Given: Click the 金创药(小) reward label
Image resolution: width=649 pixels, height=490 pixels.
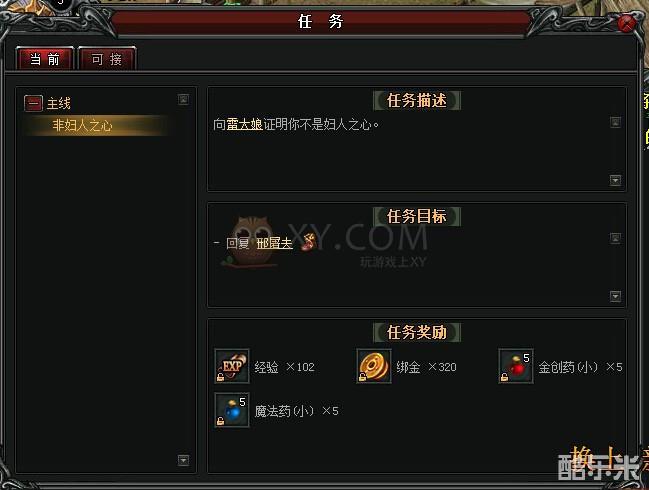Looking at the screenshot, I should coord(568,367).
